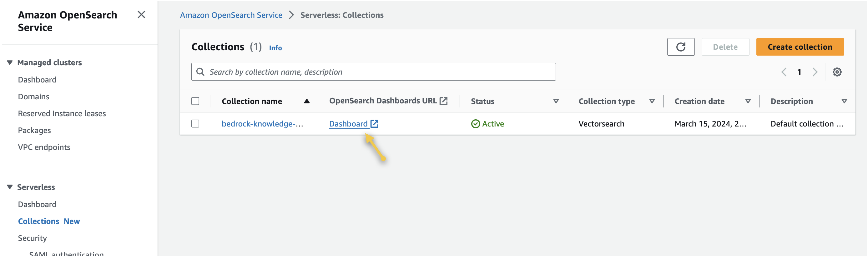The width and height of the screenshot is (868, 258).
Task: Click the Description header label
Action: [x=791, y=101]
